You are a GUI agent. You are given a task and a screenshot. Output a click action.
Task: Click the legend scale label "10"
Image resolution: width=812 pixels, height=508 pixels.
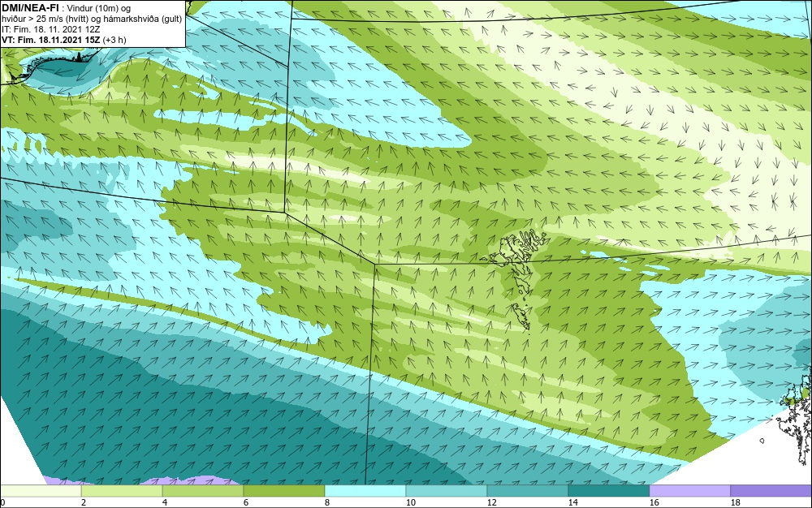411,502
